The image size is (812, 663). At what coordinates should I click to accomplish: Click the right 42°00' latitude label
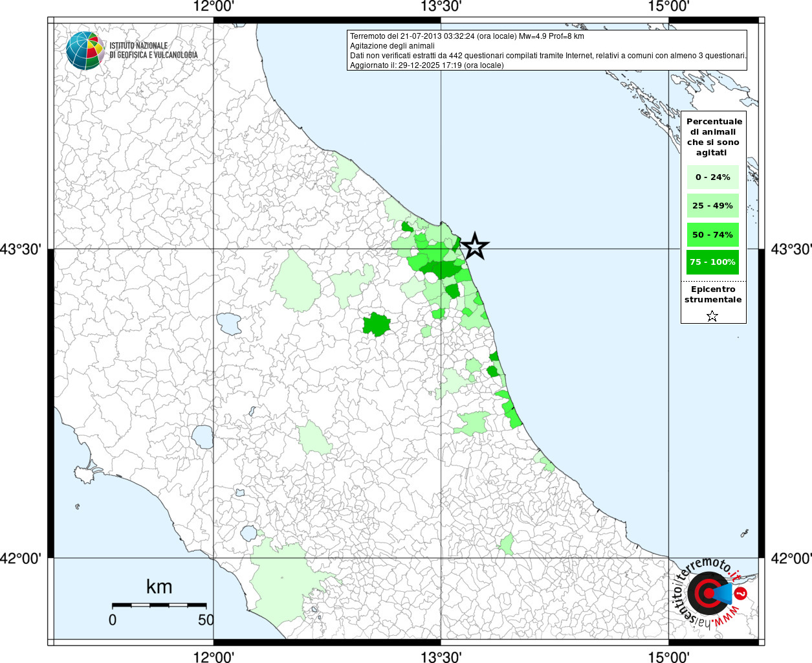[791, 558]
